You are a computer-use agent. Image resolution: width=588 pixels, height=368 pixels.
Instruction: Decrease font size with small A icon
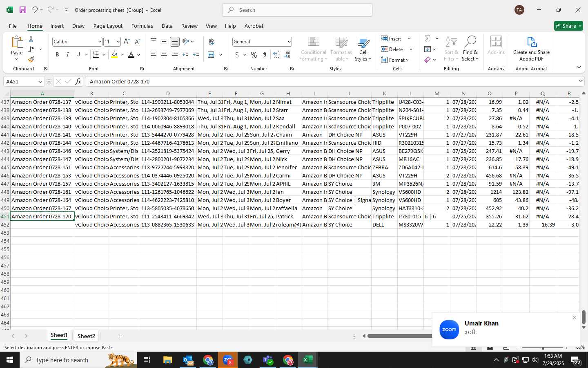(x=137, y=42)
